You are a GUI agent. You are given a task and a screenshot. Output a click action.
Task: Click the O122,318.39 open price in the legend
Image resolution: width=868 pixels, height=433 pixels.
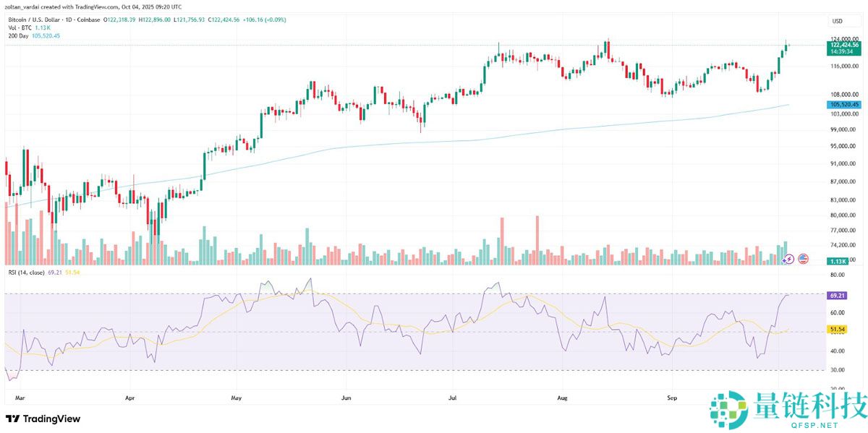pyautogui.click(x=119, y=20)
